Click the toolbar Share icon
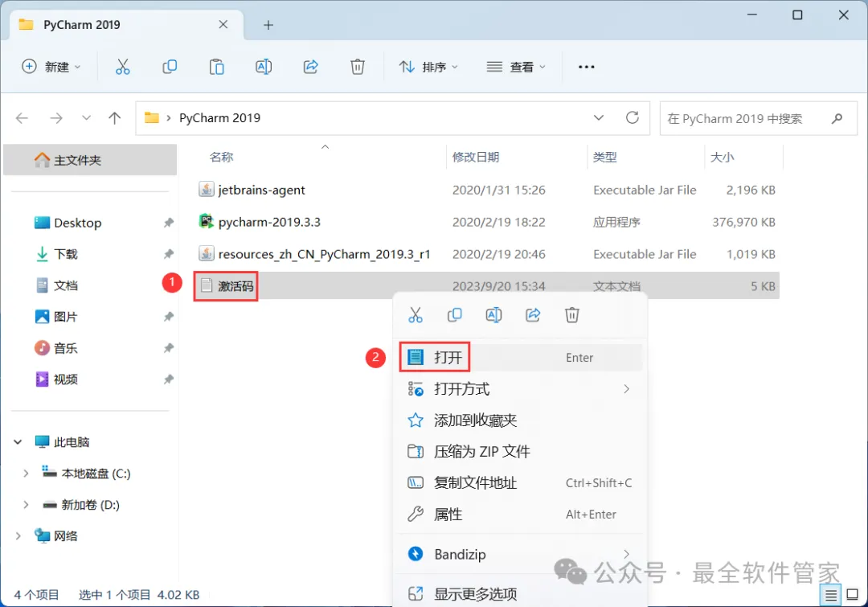868x607 pixels. 310,67
